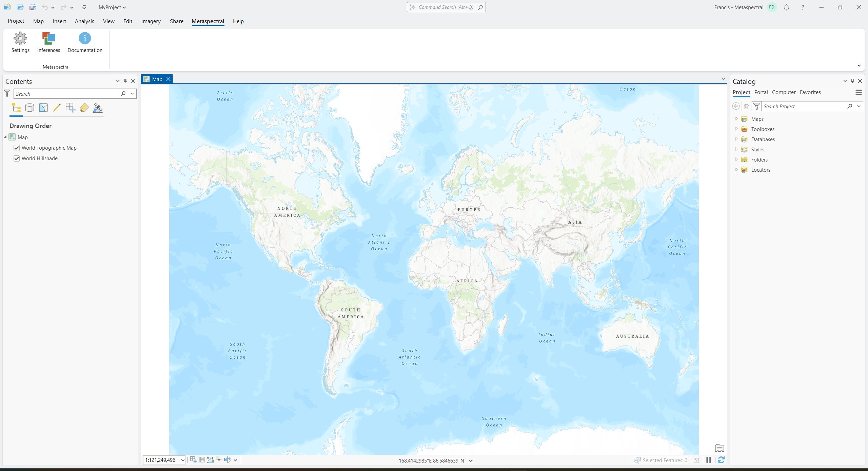Select the List By Editing pencil icon

coord(57,108)
